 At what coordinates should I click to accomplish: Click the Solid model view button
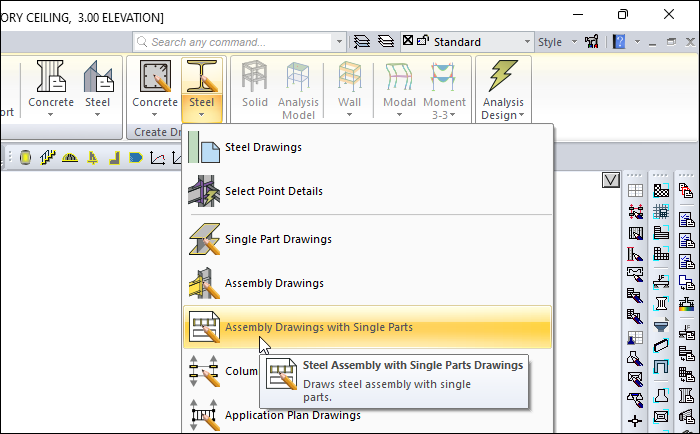[x=254, y=85]
